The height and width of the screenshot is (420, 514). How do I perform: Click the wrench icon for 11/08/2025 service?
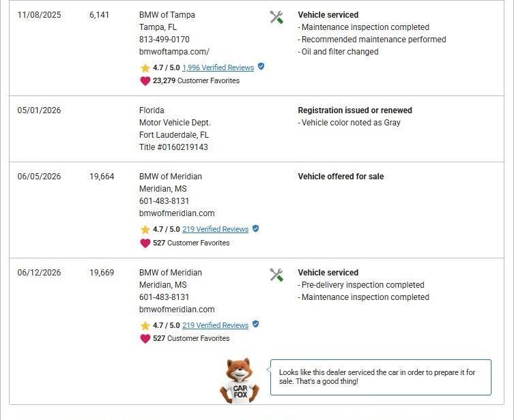click(276, 17)
